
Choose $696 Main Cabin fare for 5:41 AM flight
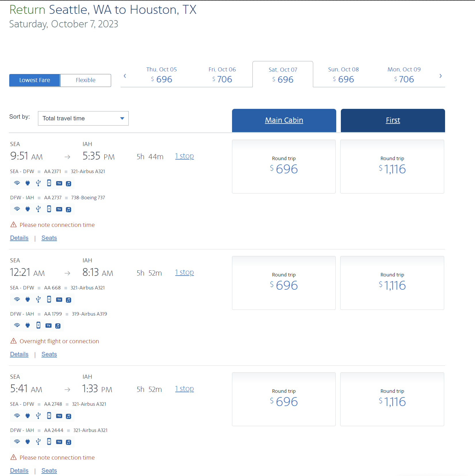(284, 399)
